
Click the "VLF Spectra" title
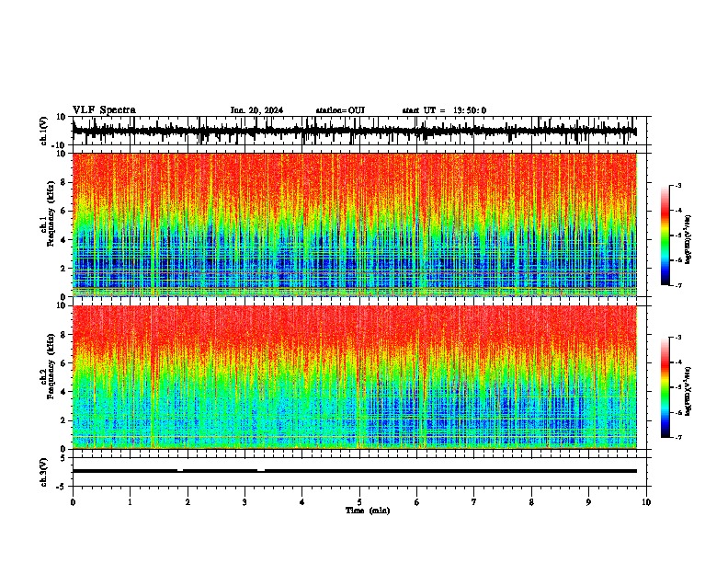coord(104,109)
